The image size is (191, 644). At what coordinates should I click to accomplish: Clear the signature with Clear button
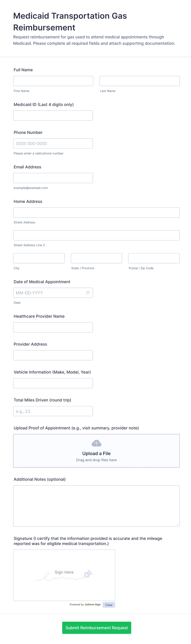109,605
